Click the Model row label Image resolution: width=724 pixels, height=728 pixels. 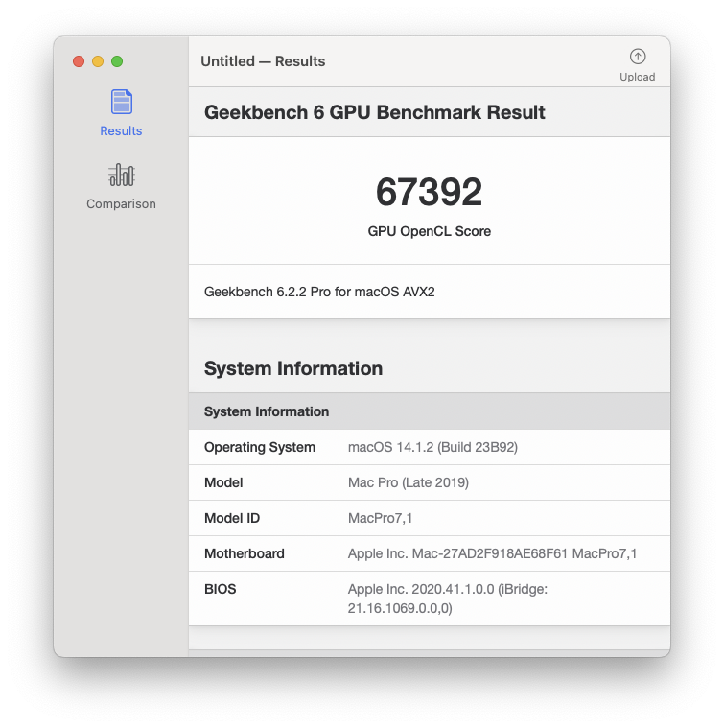coord(223,482)
